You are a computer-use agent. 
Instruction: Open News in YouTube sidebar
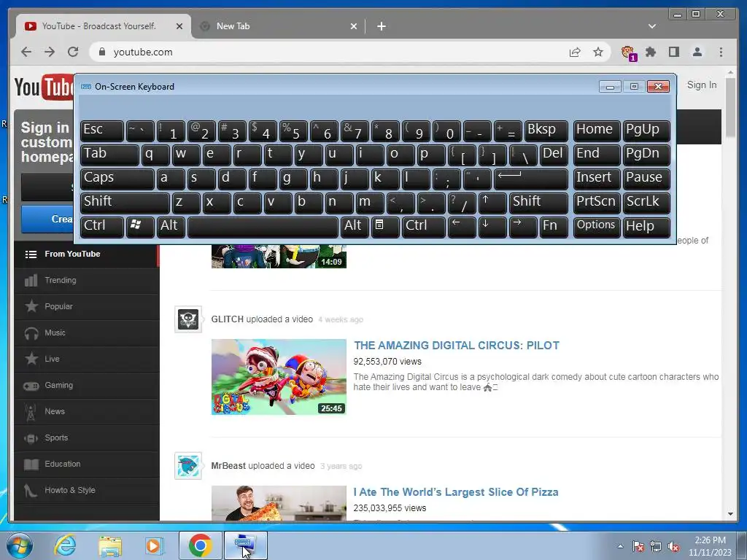(86, 411)
